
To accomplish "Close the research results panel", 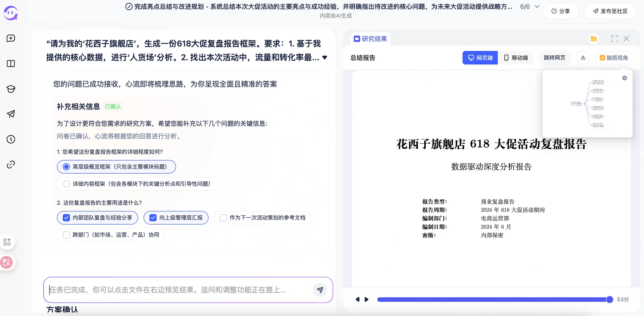I will point(626,39).
